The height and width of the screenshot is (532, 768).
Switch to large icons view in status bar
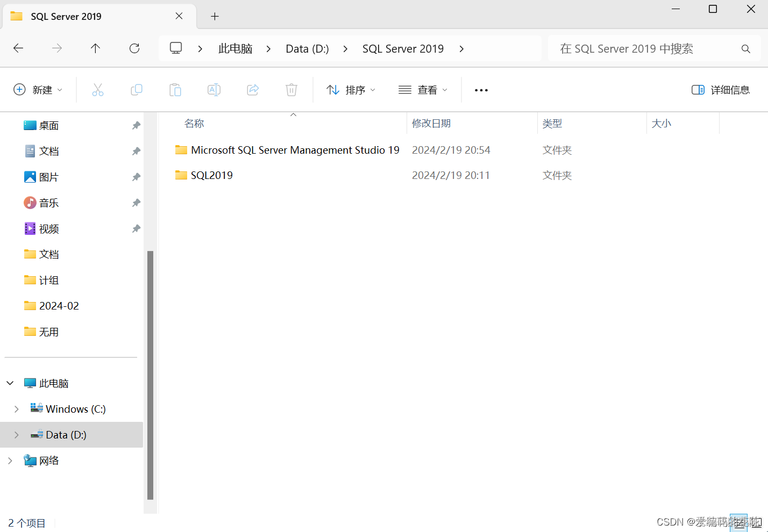tap(756, 522)
